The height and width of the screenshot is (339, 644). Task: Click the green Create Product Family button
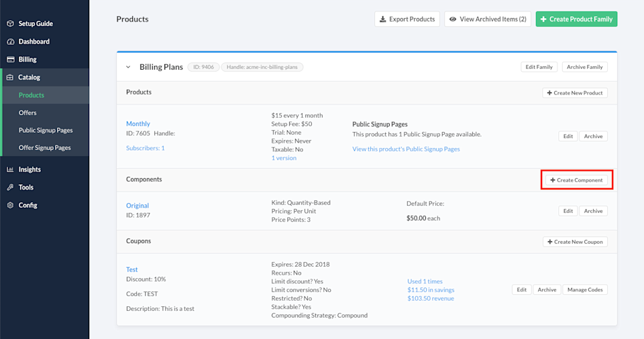tap(576, 19)
